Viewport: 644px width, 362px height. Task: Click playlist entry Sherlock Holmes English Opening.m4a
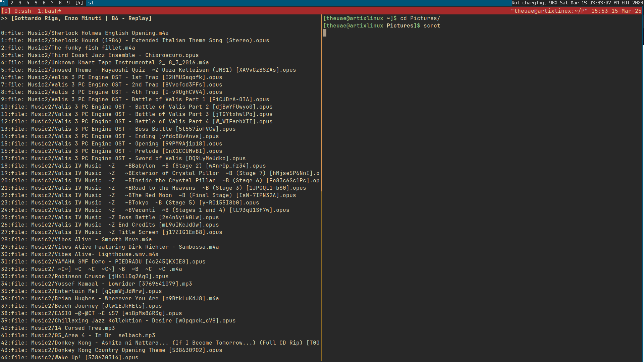point(85,33)
